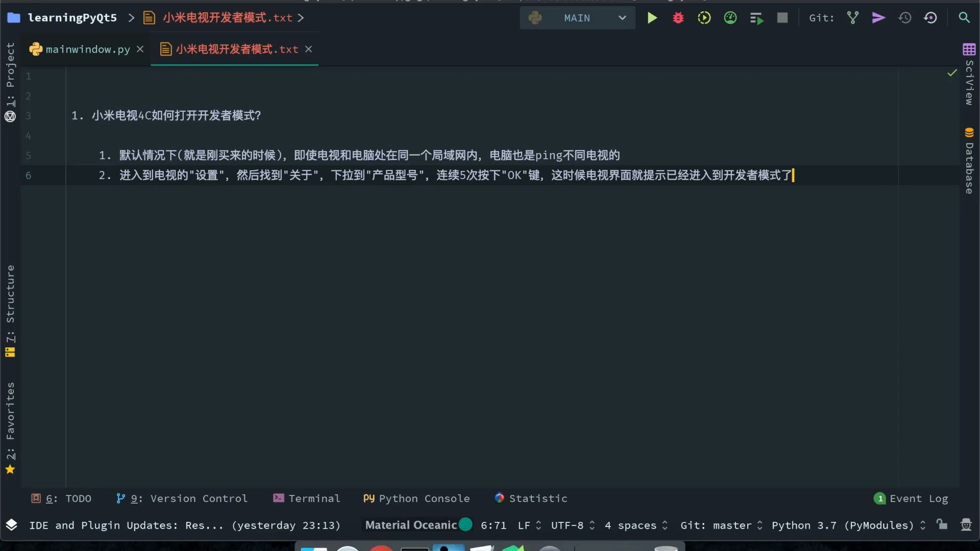
Task: Click the Git update project branch icon
Action: (x=852, y=18)
